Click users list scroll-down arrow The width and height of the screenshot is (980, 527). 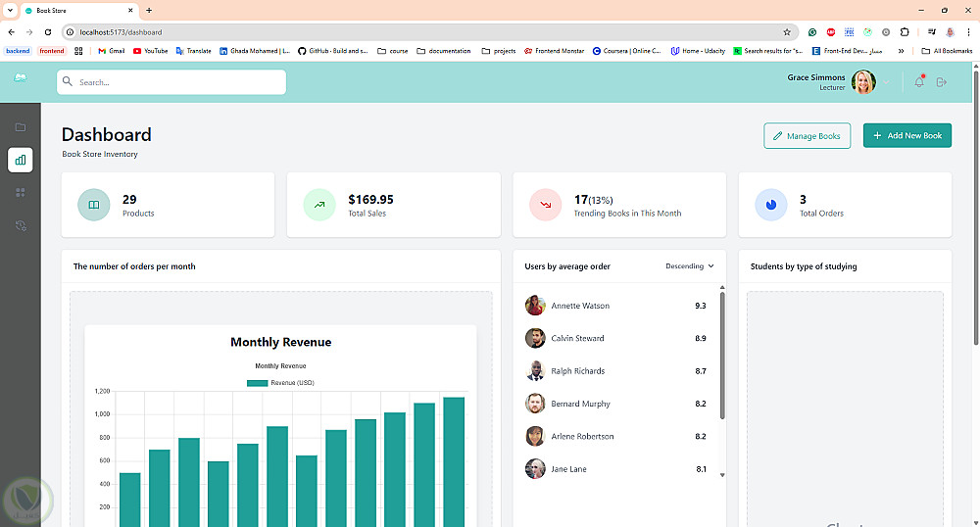coord(722,475)
